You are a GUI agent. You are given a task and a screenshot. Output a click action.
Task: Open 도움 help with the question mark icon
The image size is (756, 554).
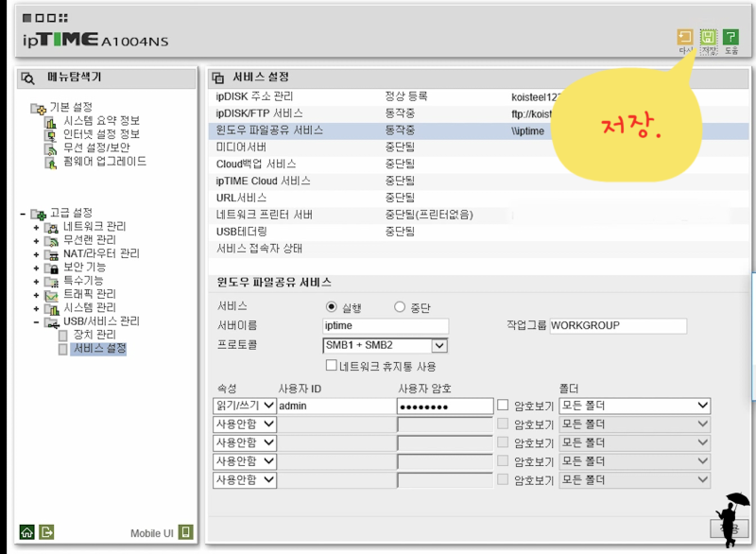tap(730, 37)
